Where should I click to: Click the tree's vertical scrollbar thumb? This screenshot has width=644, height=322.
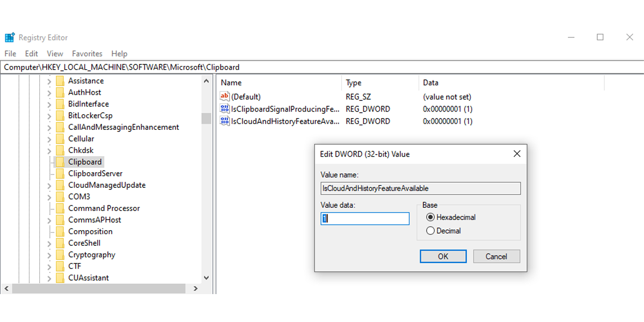pos(206,118)
